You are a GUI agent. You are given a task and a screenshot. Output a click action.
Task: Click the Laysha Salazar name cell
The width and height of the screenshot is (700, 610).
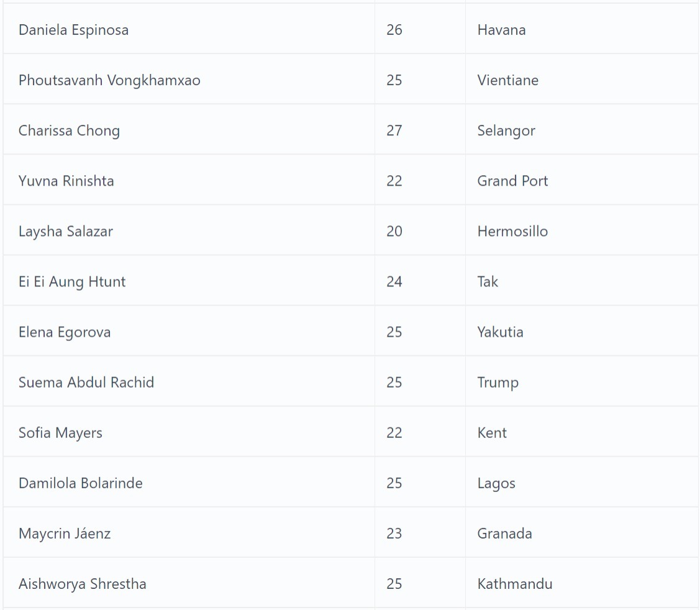point(65,231)
